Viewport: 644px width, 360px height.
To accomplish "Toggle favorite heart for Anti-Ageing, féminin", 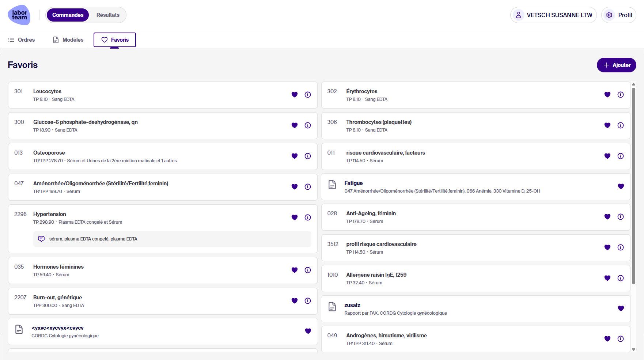I will [x=607, y=217].
